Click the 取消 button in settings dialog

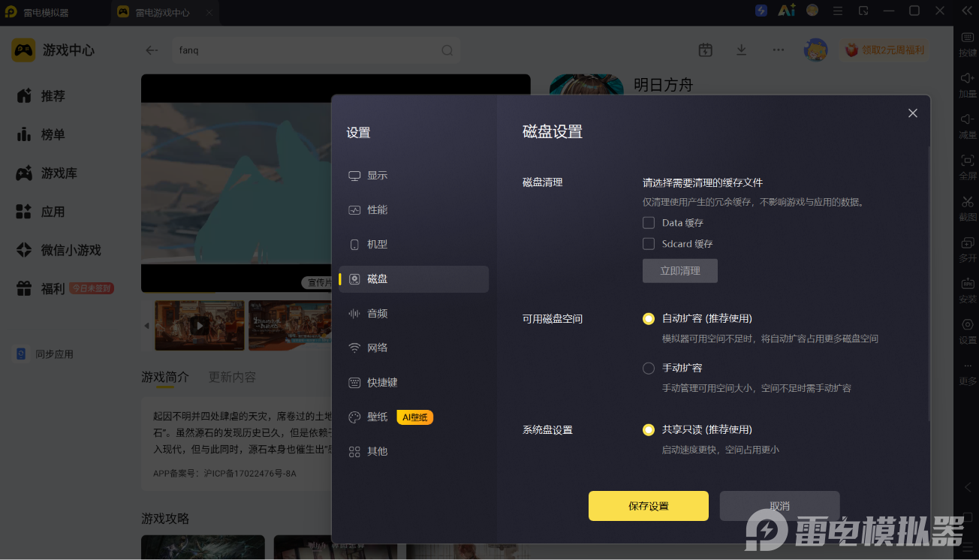coord(779,506)
